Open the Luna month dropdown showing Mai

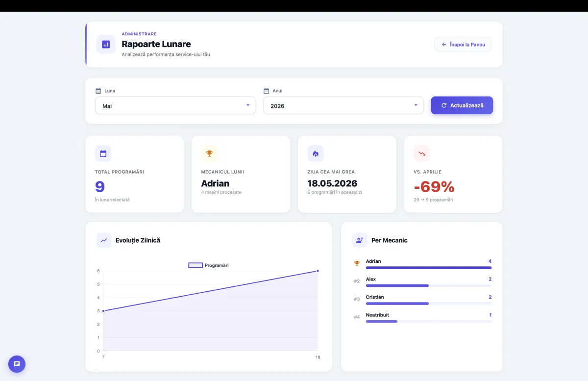(175, 105)
